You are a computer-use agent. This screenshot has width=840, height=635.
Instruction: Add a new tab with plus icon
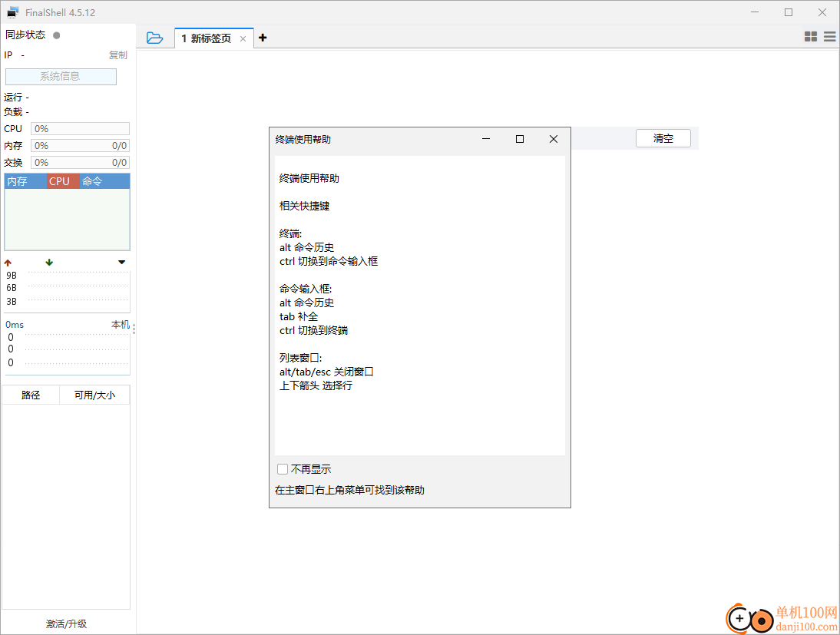pos(263,38)
